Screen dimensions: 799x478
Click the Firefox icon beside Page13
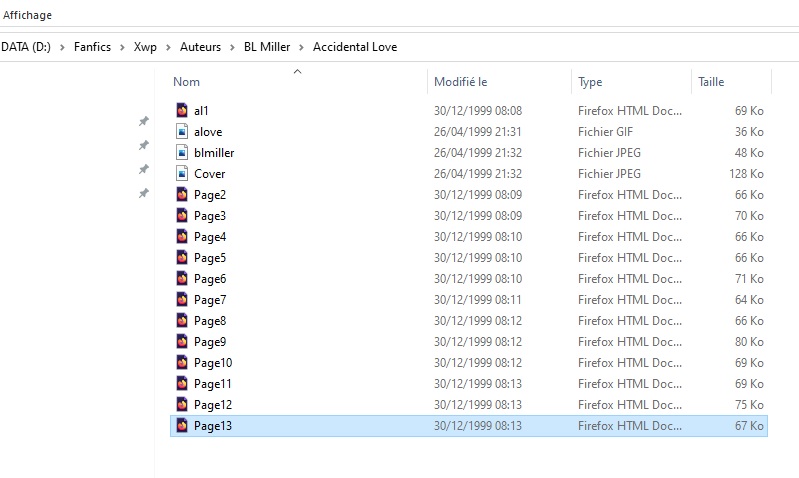click(182, 425)
